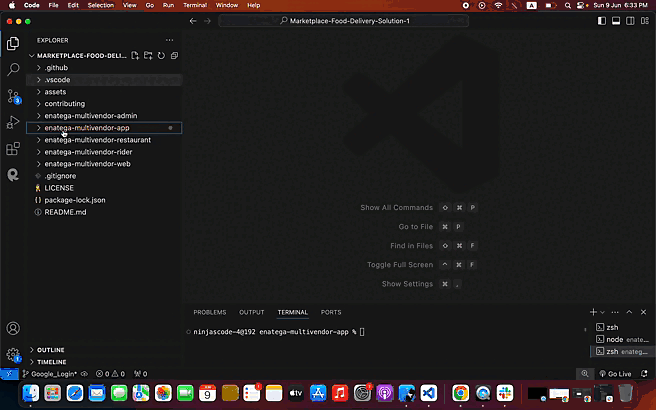Image resolution: width=656 pixels, height=410 pixels.
Task: Expand the TIMELINE section
Action: (52, 362)
